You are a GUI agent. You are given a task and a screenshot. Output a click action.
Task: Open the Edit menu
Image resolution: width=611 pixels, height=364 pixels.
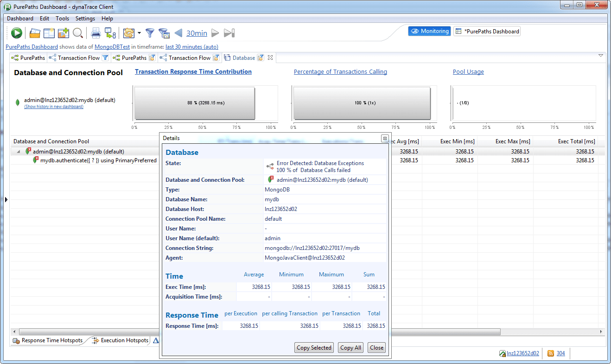[x=45, y=19]
